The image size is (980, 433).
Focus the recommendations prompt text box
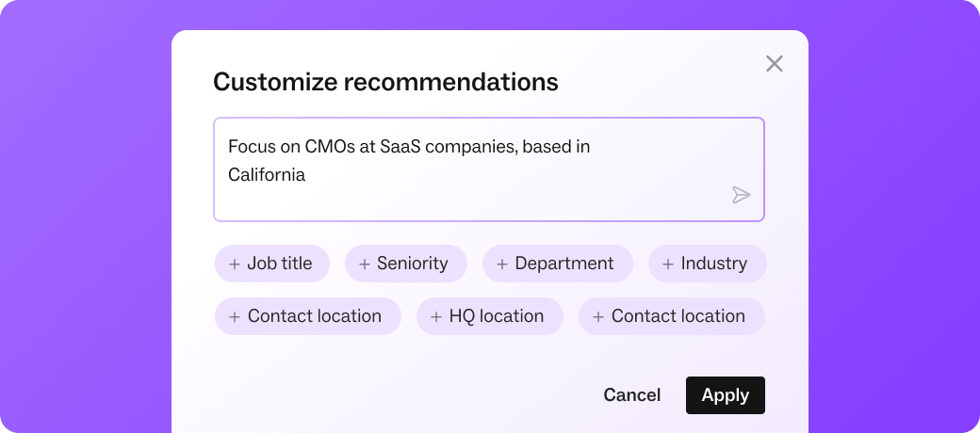pyautogui.click(x=471, y=169)
